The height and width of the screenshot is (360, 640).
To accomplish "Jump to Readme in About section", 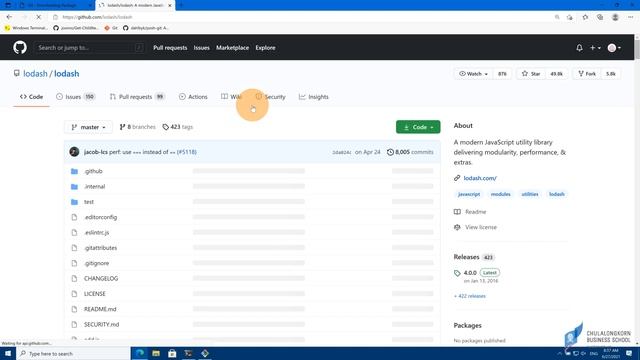I will (476, 212).
